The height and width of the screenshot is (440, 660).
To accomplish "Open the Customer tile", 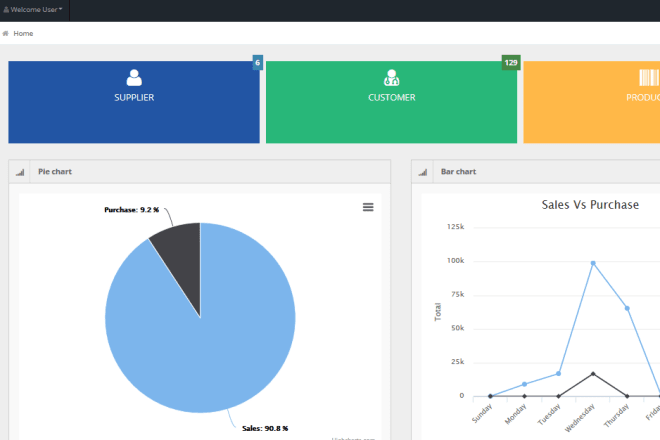I will click(x=391, y=102).
